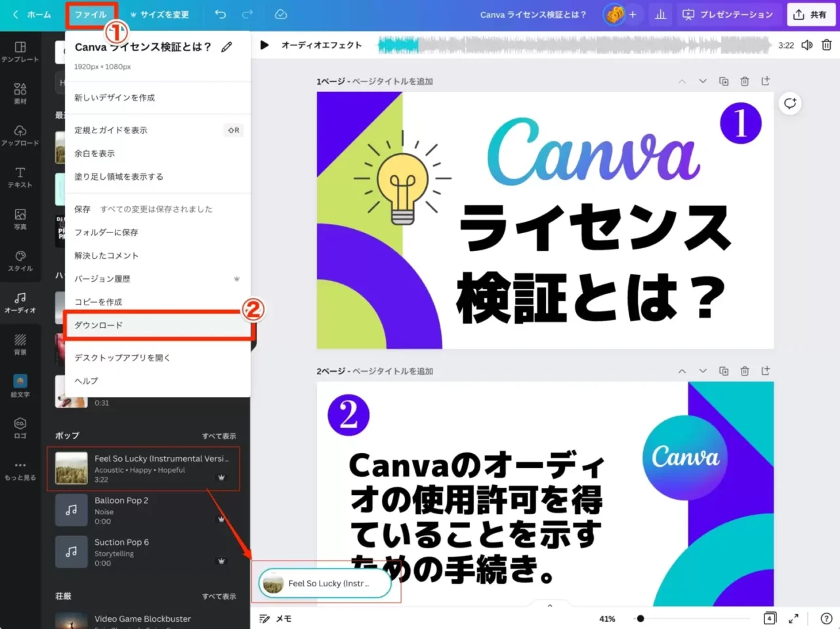Open the アップロード panel

20,135
